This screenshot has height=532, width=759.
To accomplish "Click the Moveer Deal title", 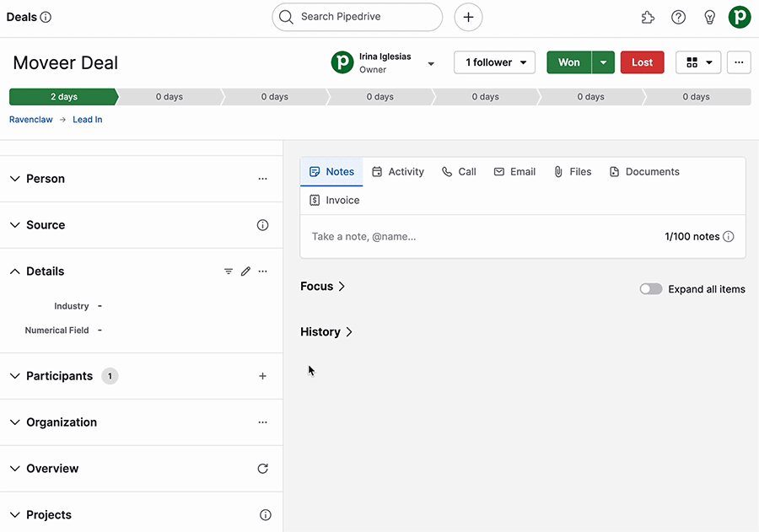I will [65, 63].
